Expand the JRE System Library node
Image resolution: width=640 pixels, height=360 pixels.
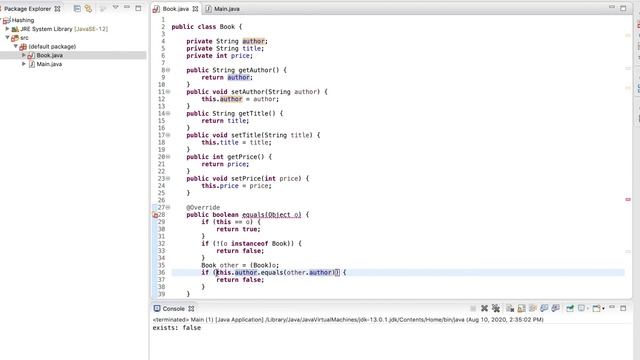(7, 29)
